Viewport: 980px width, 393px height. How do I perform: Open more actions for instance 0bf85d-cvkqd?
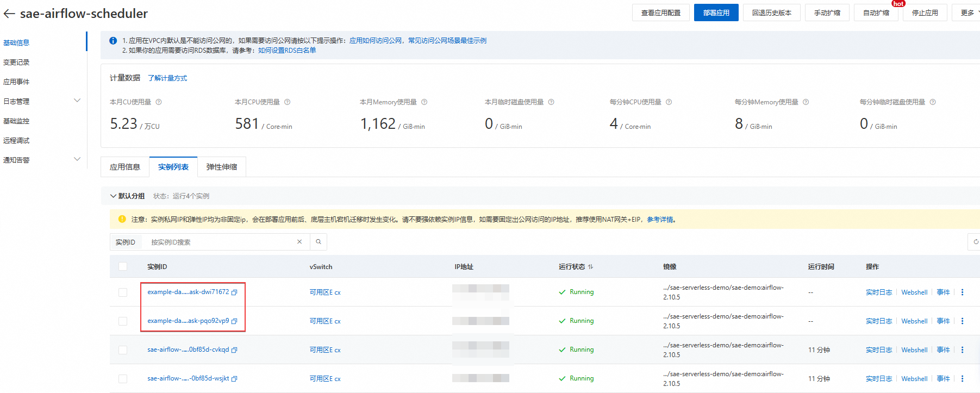point(962,350)
